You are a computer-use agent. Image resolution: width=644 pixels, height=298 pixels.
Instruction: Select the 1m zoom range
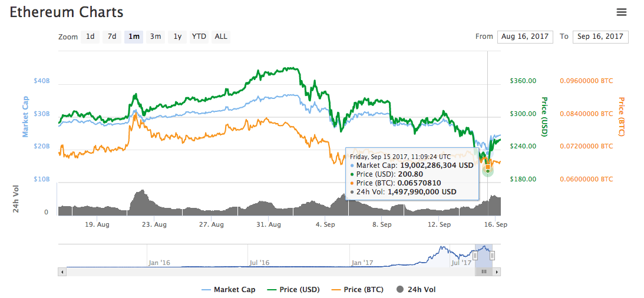[134, 37]
